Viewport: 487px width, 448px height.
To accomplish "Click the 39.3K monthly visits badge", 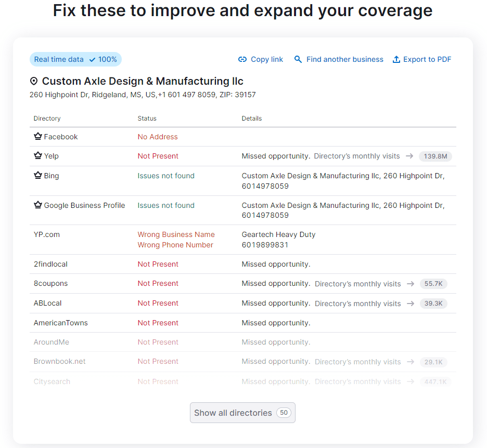I will [x=433, y=303].
